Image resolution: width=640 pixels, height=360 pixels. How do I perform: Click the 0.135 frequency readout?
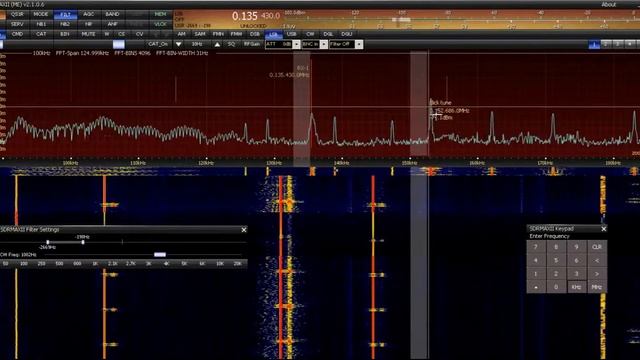point(244,16)
